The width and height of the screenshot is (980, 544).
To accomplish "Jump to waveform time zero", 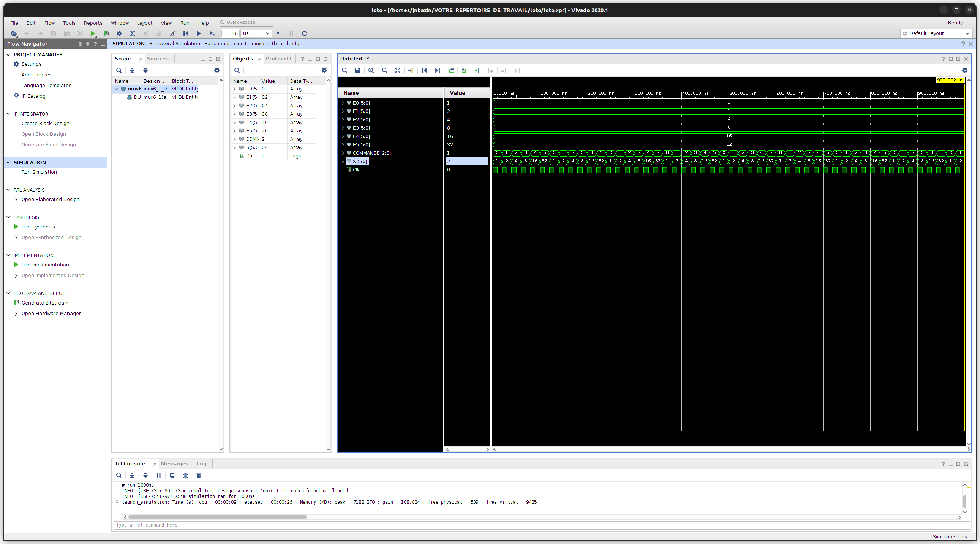I will click(x=424, y=70).
